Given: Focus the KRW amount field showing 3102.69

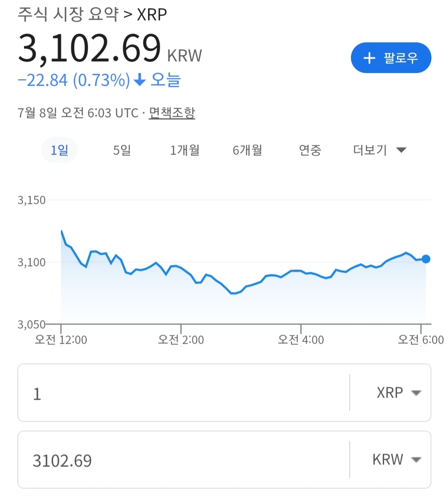Looking at the screenshot, I should 184,459.
